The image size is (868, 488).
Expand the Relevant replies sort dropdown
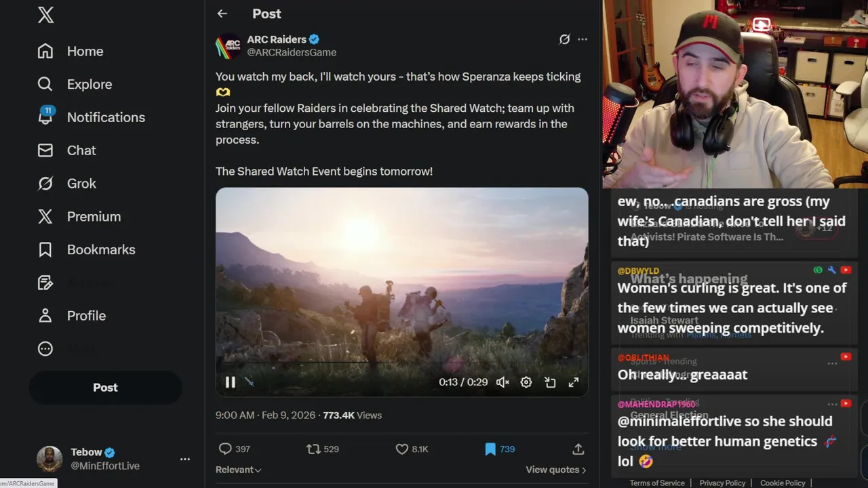coord(239,470)
